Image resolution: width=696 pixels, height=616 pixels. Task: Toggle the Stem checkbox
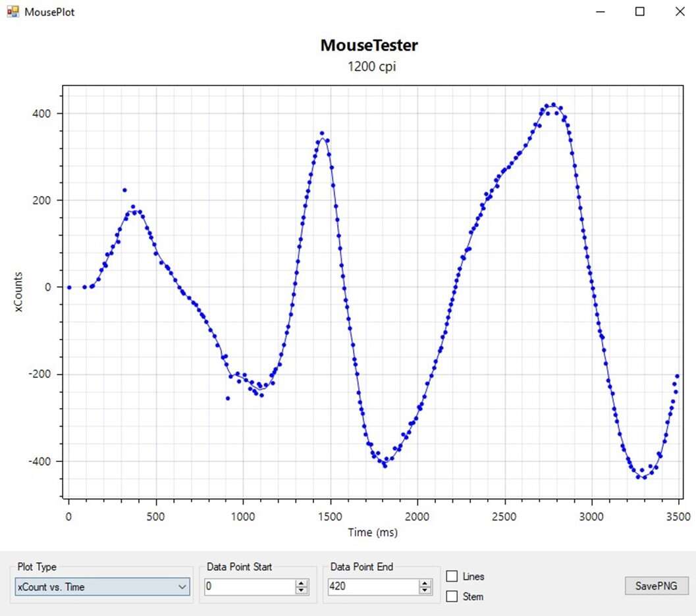pyautogui.click(x=452, y=597)
